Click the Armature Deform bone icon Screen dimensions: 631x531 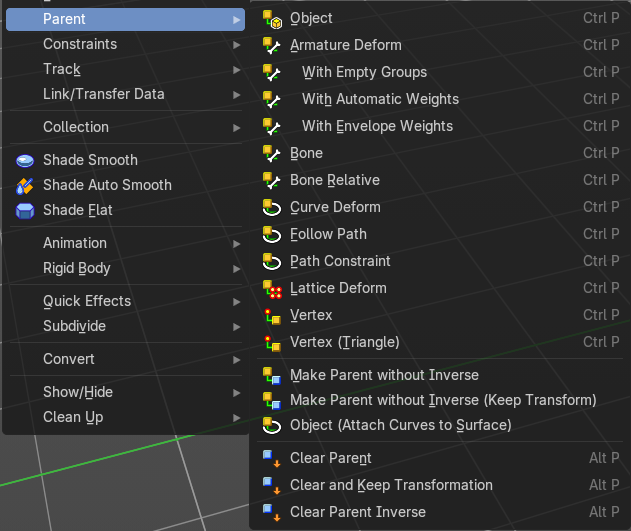click(x=272, y=46)
